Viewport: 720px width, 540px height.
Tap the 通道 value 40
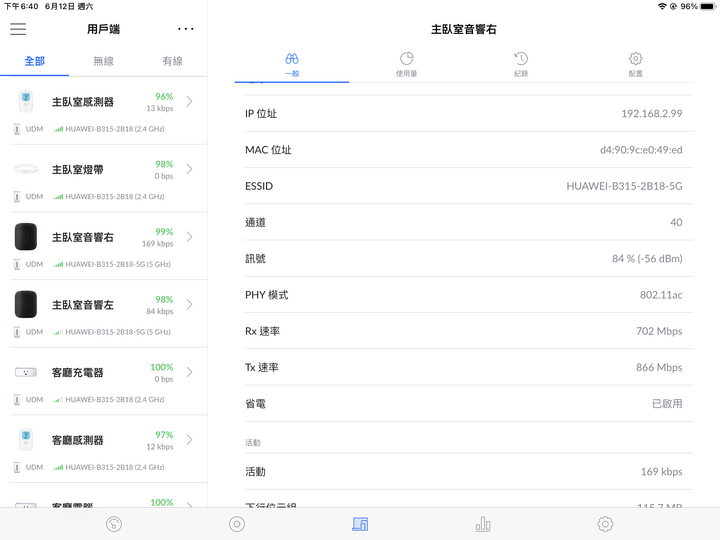pos(676,222)
